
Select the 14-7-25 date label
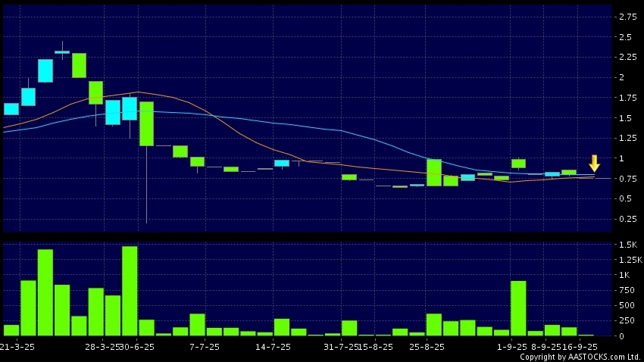coord(273,347)
